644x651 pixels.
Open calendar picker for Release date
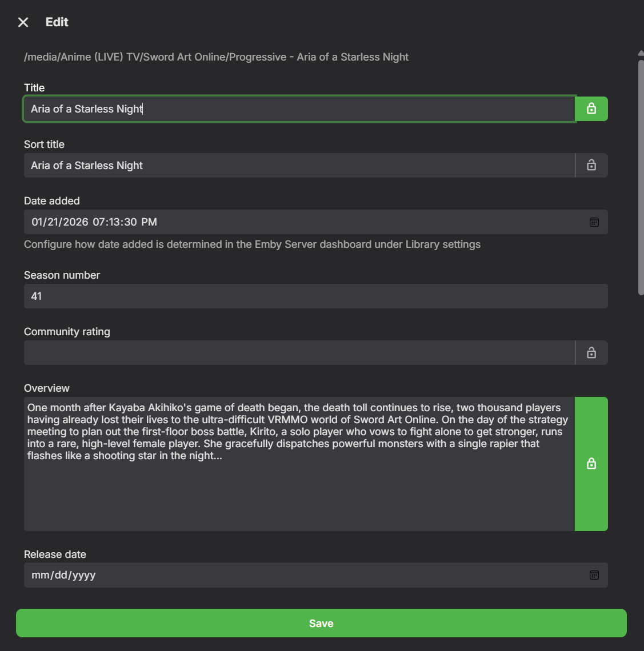coord(594,575)
